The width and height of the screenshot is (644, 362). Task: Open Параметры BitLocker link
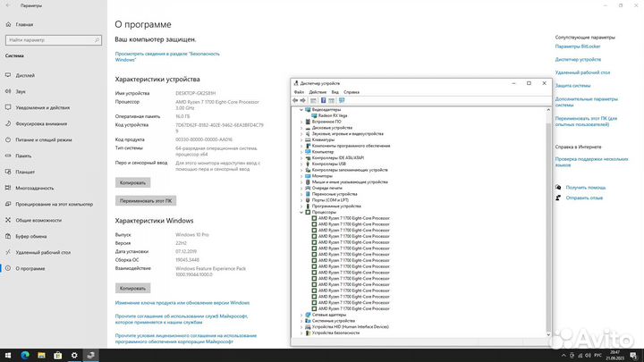coord(578,46)
